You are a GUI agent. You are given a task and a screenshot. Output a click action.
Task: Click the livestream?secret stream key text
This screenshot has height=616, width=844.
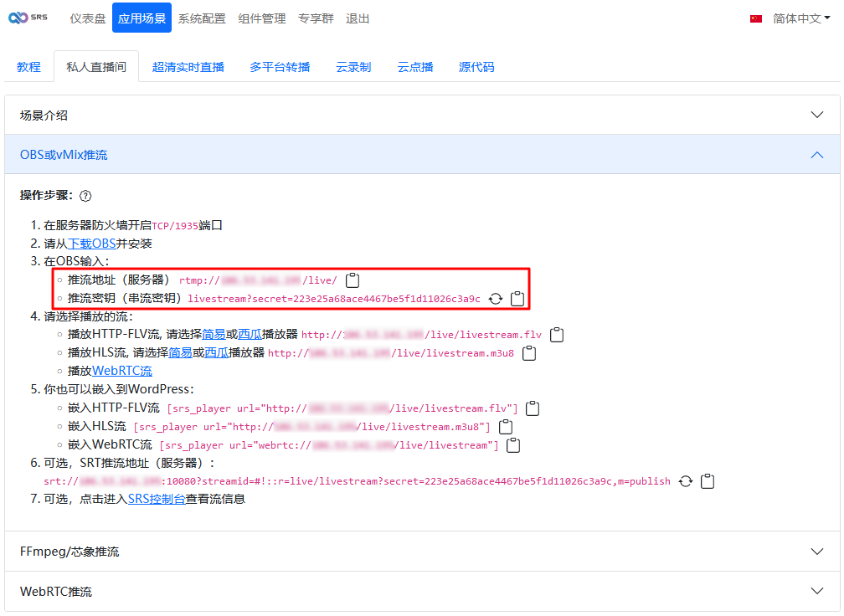(x=334, y=299)
